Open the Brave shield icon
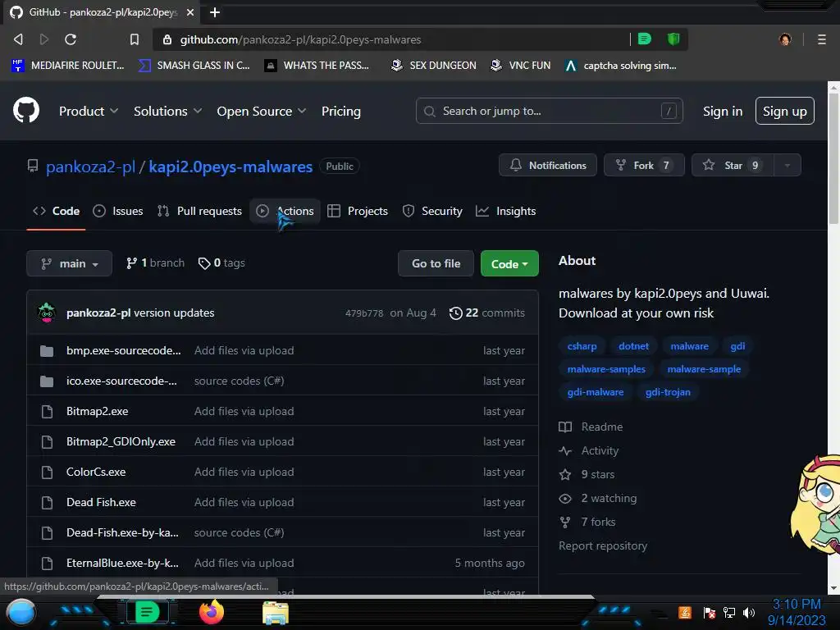Screen dimensions: 840x630 [673, 39]
